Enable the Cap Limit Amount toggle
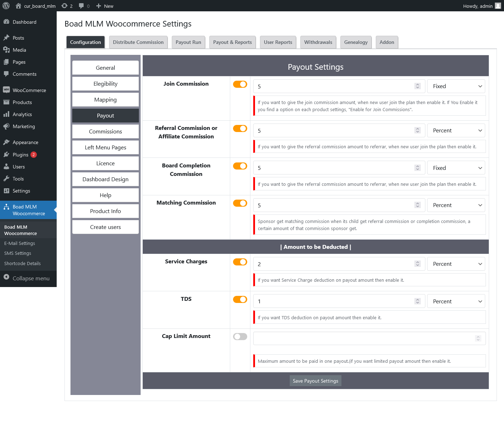This screenshot has width=504, height=424. (x=240, y=336)
